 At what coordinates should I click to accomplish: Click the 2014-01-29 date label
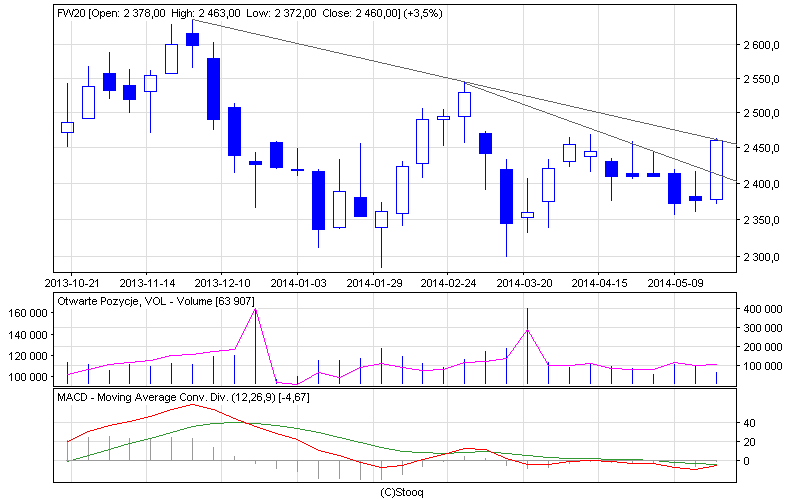click(x=374, y=283)
